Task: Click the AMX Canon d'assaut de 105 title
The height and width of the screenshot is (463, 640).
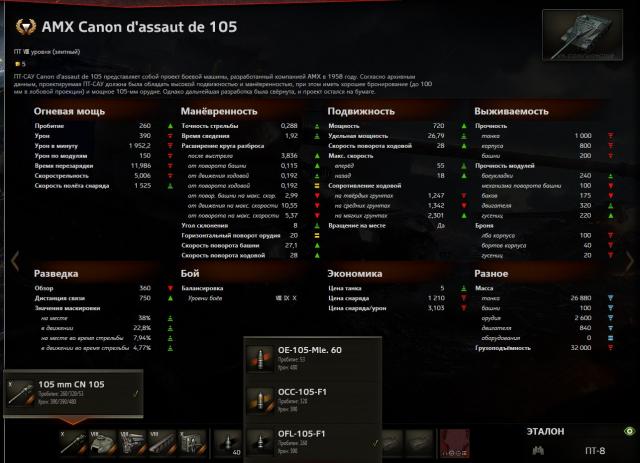Action: [139, 27]
